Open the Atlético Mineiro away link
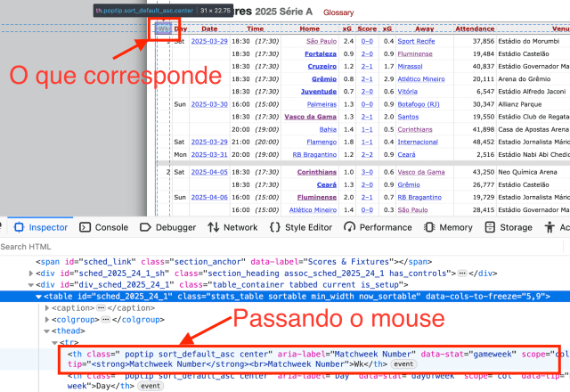The width and height of the screenshot is (570, 392). tap(421, 79)
